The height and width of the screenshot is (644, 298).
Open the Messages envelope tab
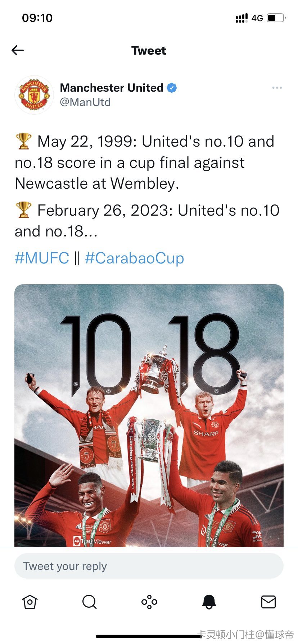click(268, 602)
